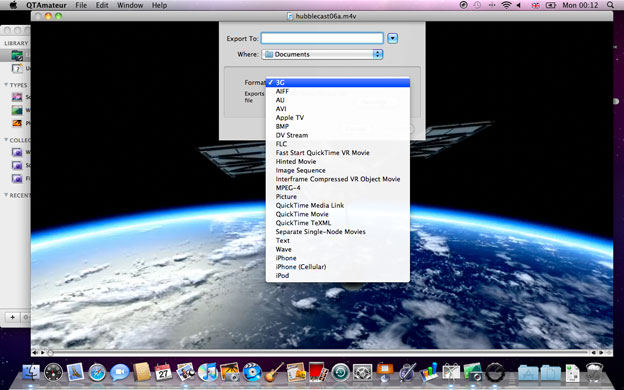
Task: Open the battery status menu
Action: click(x=551, y=5)
